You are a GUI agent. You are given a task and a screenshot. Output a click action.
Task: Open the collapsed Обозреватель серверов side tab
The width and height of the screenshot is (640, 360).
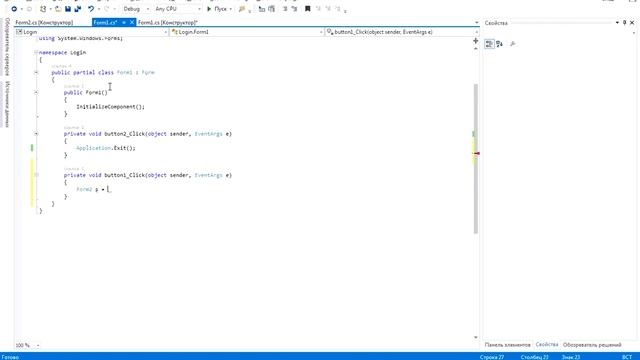(7, 47)
